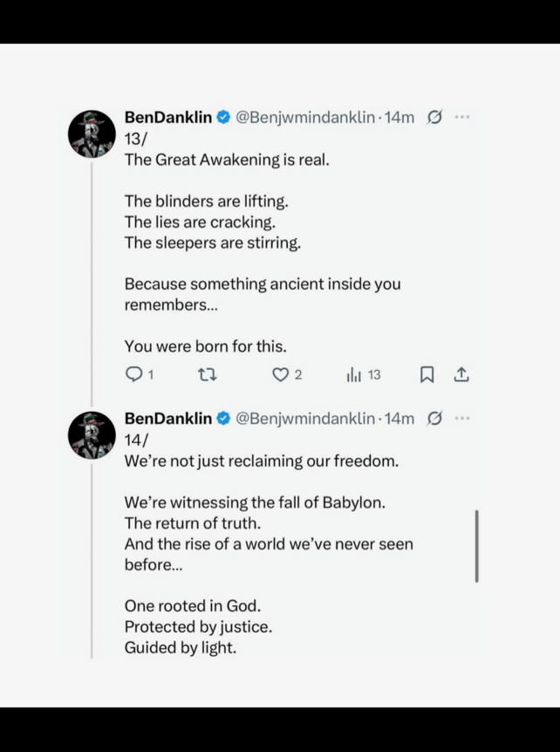Image resolution: width=560 pixels, height=752 pixels.
Task: Click the 14m timestamp on the 14/ post
Action: point(400,419)
